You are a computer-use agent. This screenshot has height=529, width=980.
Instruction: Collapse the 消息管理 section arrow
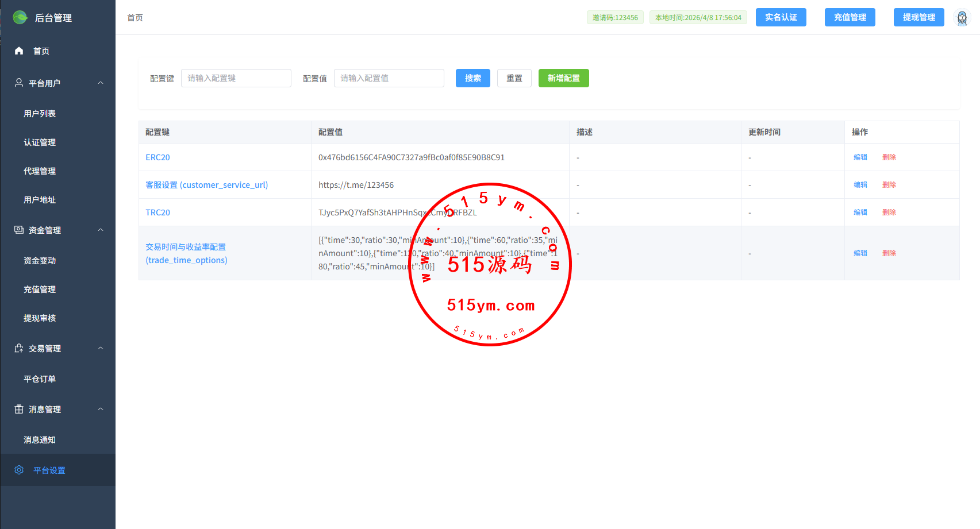tap(101, 410)
